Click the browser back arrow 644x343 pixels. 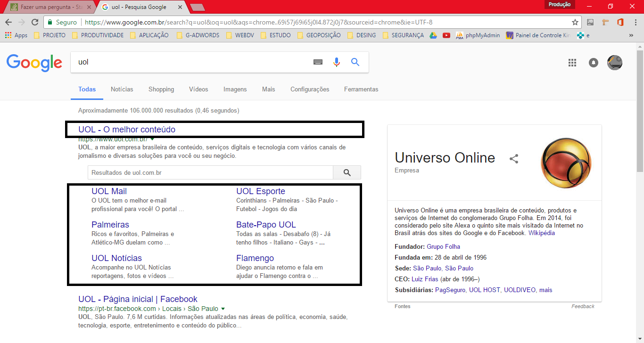click(x=8, y=22)
